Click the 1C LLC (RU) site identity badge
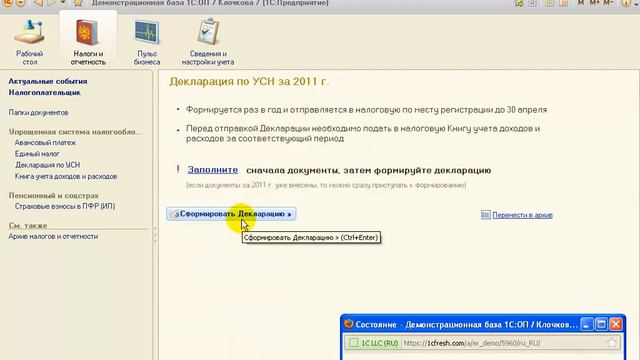 click(x=373, y=343)
